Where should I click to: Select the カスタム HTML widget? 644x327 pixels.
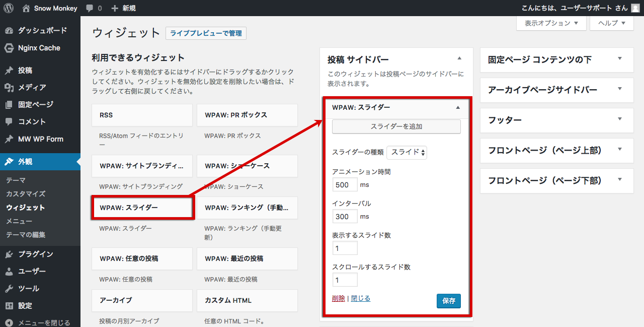247,300
